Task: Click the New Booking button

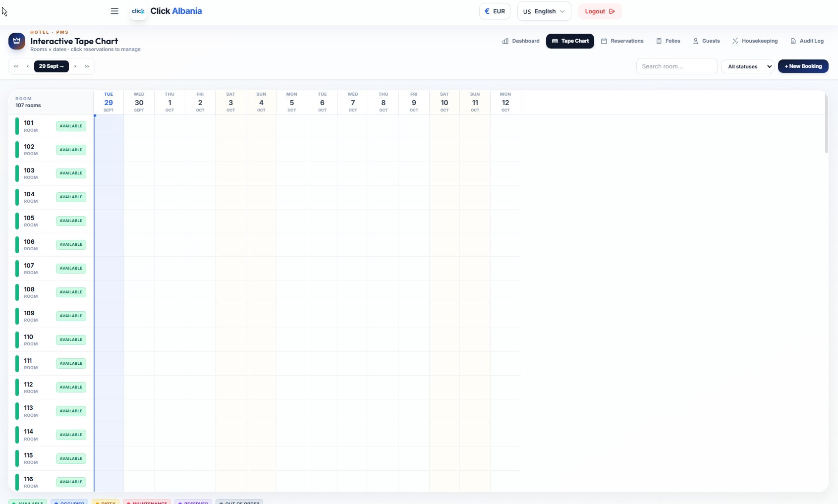Action: click(803, 66)
